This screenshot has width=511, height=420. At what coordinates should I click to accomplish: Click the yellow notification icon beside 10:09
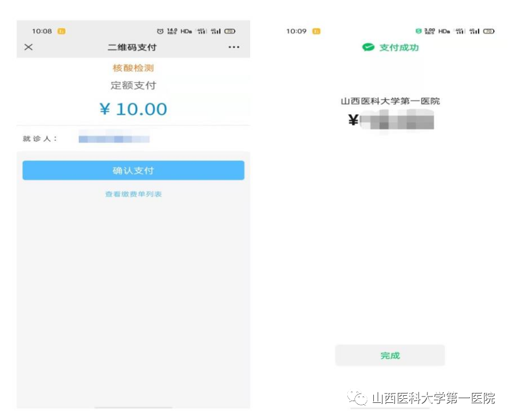[316, 31]
